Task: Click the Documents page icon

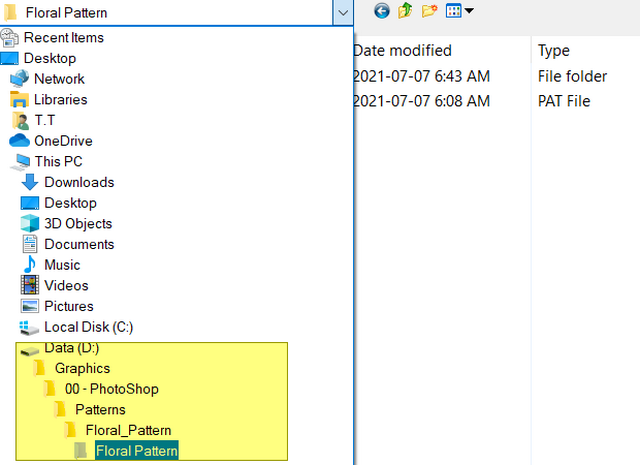Action: coord(30,244)
